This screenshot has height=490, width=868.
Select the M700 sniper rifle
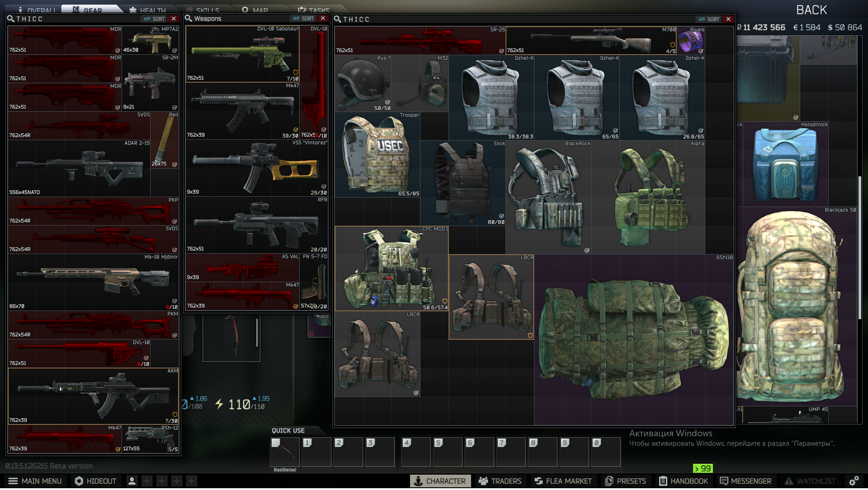tap(591, 40)
